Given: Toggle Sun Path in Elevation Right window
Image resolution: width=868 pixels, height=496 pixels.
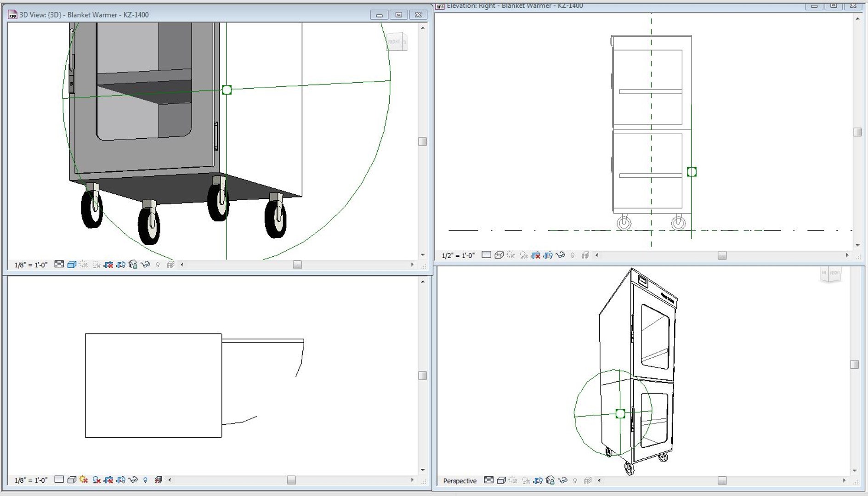Looking at the screenshot, I should (x=511, y=255).
